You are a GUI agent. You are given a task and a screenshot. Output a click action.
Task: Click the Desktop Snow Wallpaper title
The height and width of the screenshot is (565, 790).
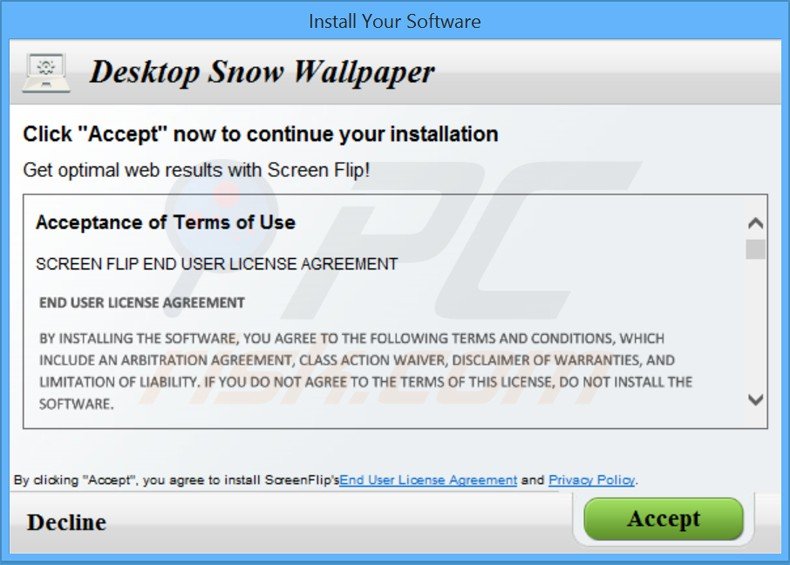pos(261,72)
